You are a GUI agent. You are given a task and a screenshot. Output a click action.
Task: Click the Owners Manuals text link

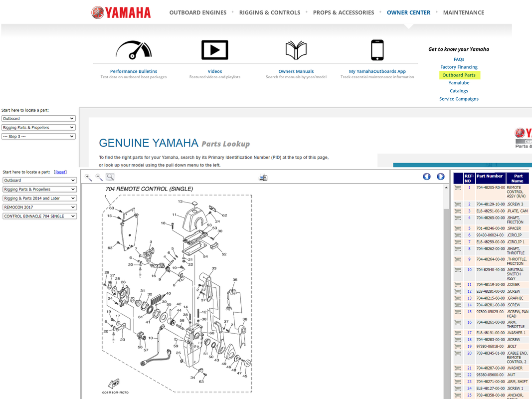[296, 71]
